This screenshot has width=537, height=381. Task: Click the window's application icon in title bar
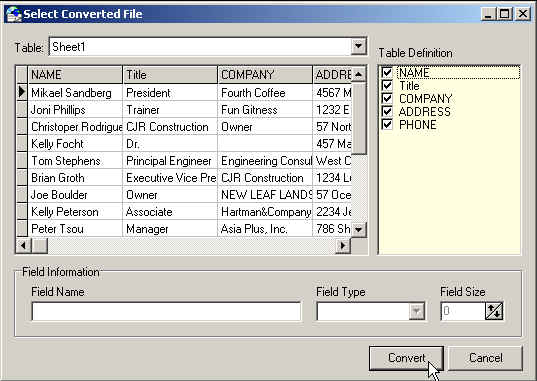click(14, 14)
